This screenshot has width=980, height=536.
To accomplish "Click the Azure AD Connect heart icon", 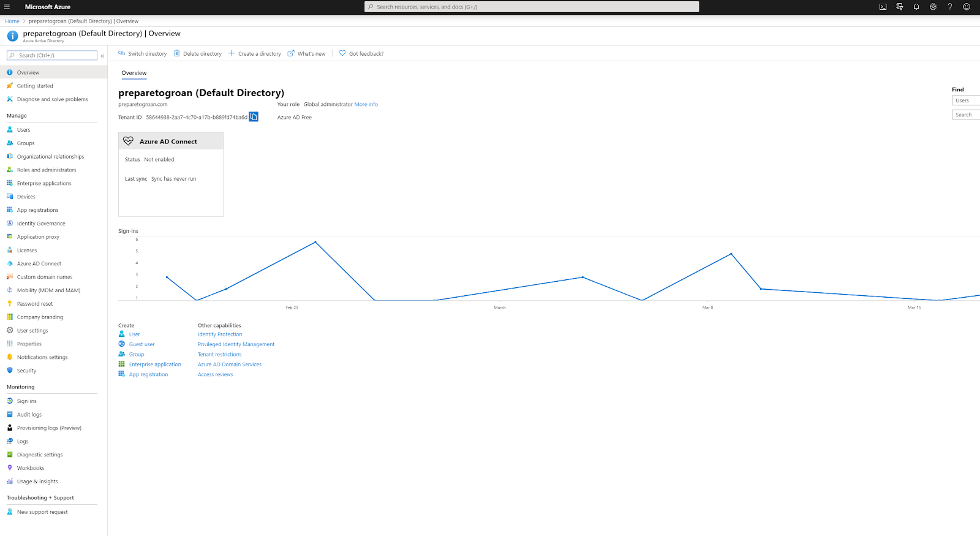I will click(128, 141).
